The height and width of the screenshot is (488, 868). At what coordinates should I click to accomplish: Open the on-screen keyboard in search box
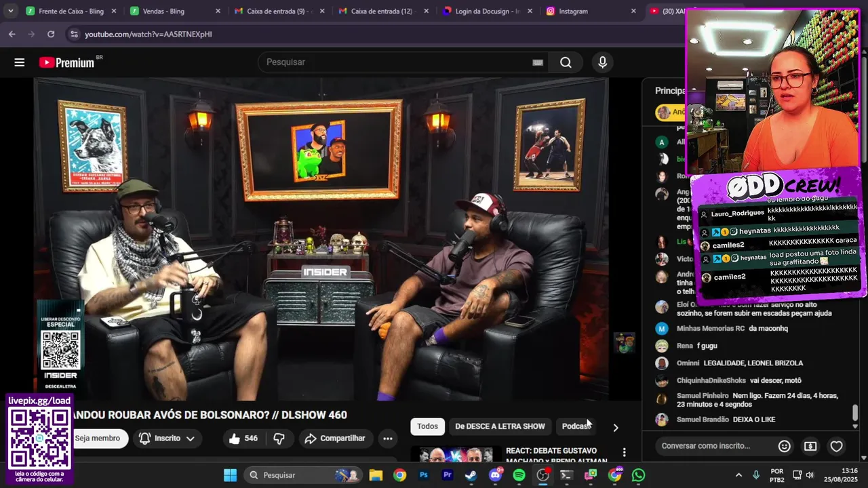pos(538,62)
